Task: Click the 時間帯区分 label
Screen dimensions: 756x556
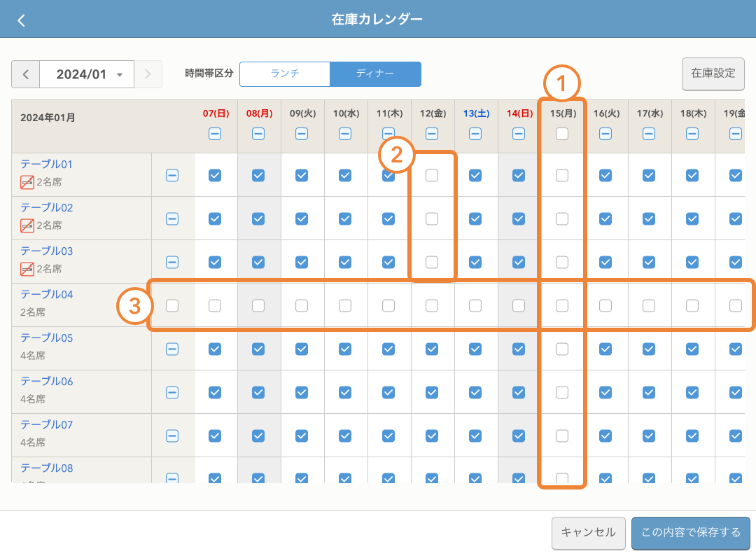Action: (209, 74)
